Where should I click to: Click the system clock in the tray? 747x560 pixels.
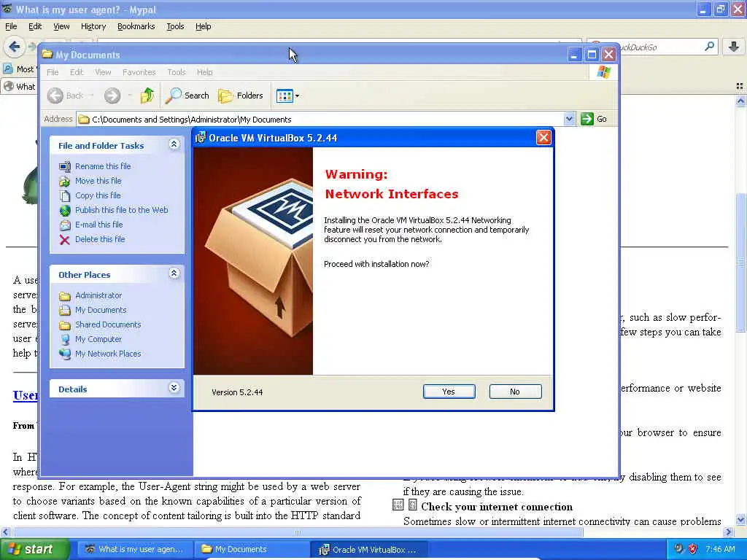coord(720,549)
